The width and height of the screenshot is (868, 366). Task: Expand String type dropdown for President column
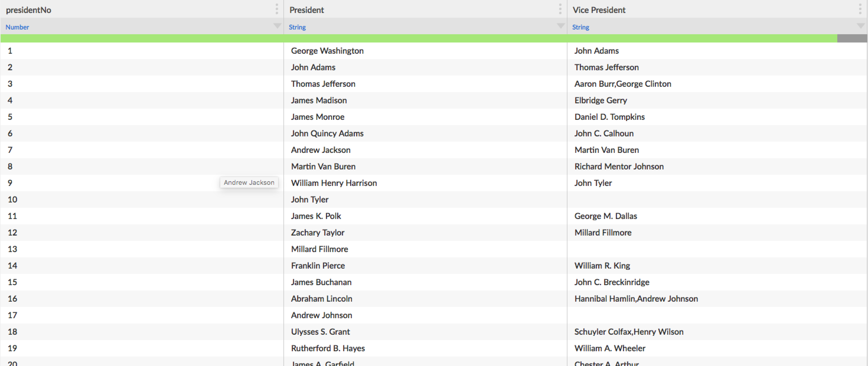coord(561,26)
